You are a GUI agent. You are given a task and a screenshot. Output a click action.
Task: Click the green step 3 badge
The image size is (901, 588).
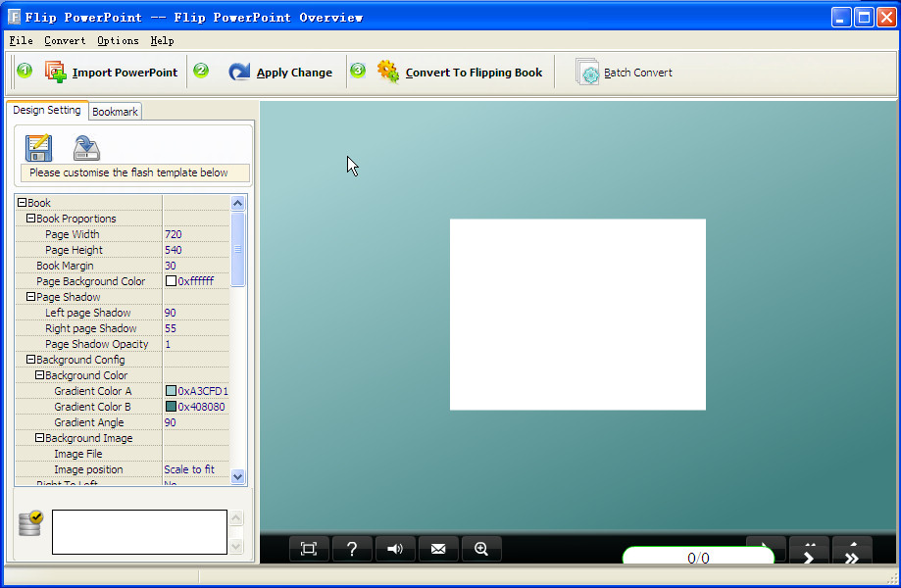(358, 71)
